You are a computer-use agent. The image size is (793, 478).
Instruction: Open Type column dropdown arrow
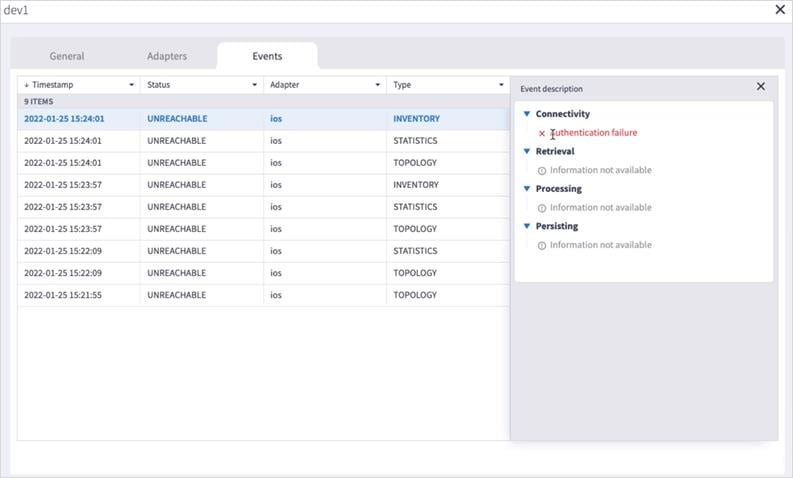[x=501, y=85]
